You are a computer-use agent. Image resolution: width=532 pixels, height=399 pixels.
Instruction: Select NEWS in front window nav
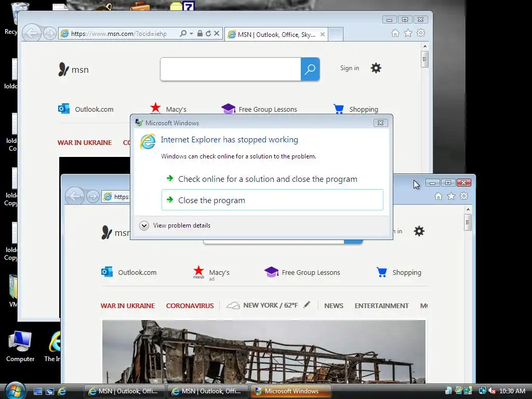(334, 305)
